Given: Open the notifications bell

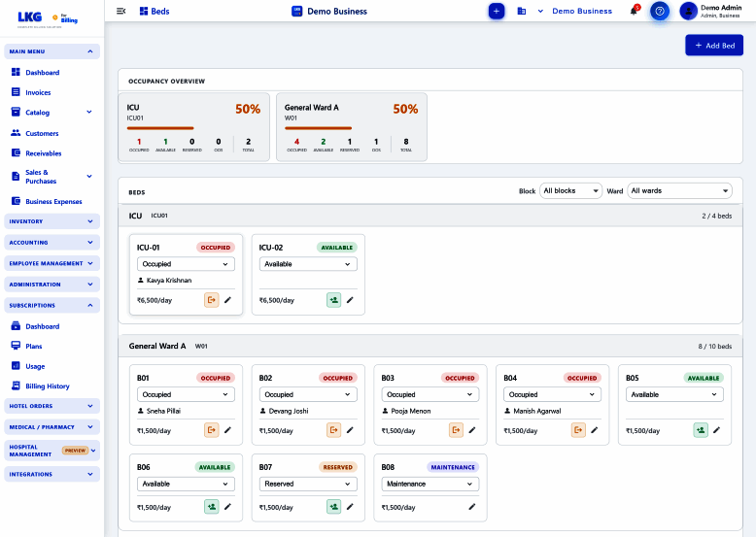Looking at the screenshot, I should 634,11.
